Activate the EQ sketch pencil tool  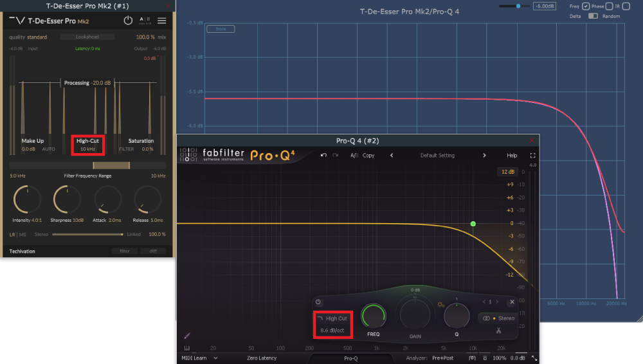point(187,336)
